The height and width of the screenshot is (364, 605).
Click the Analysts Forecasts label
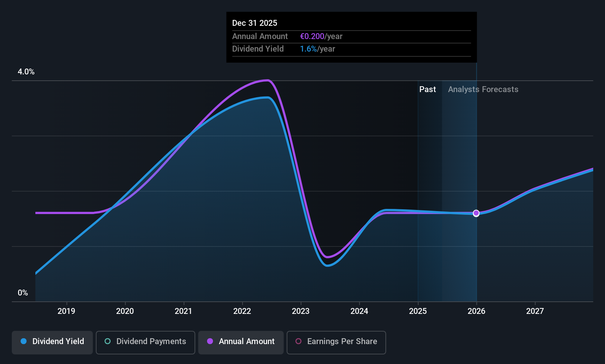483,90
